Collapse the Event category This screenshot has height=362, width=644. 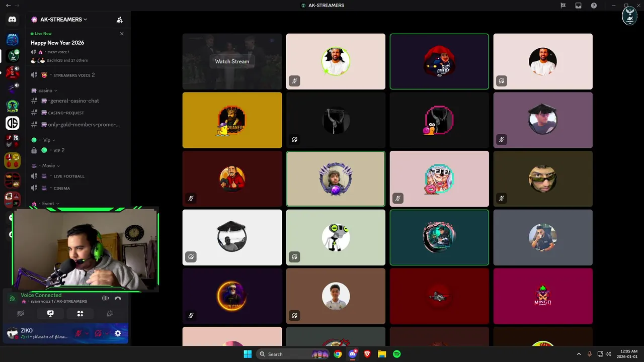pos(46,204)
